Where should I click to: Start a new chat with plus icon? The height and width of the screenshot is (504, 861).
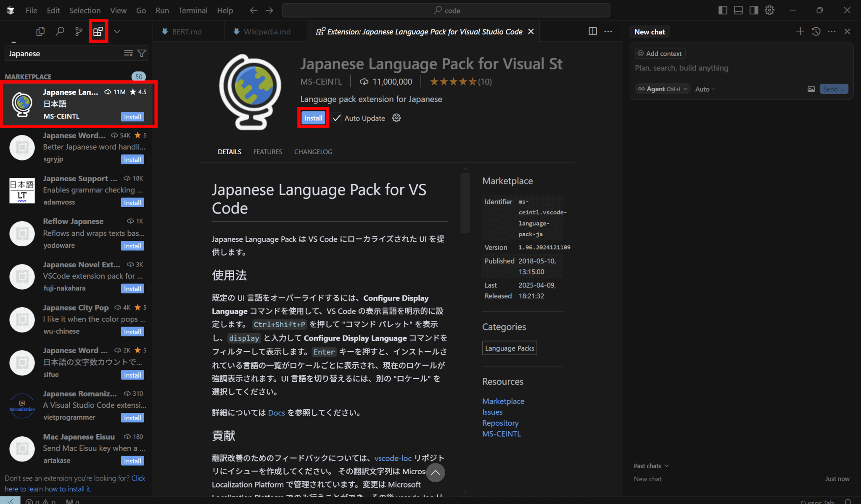[x=800, y=32]
